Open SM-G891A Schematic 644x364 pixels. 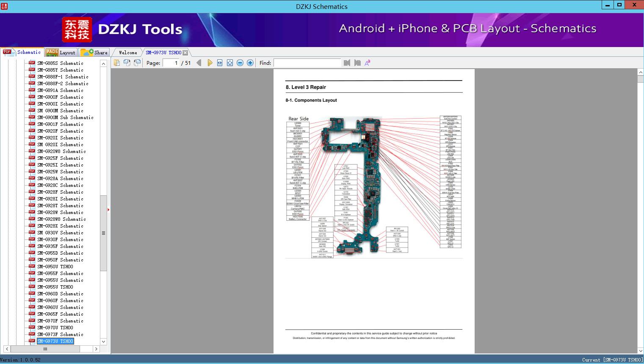(x=60, y=90)
